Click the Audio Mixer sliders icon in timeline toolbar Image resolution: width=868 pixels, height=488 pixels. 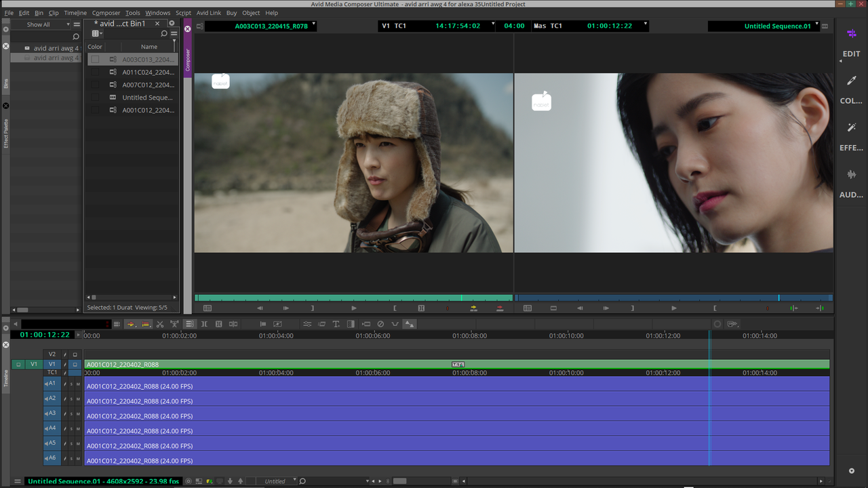[x=307, y=324]
